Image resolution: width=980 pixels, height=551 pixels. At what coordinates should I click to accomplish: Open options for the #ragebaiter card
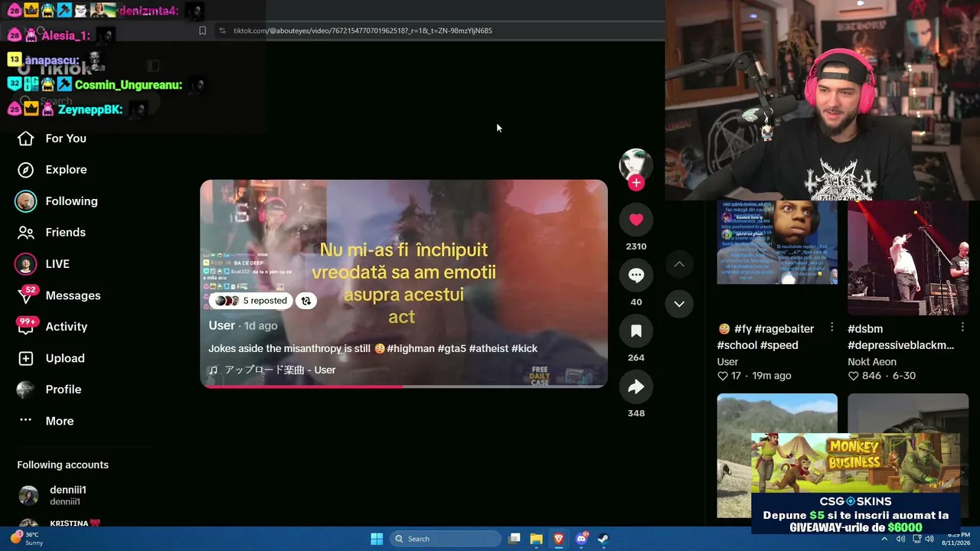pos(832,328)
